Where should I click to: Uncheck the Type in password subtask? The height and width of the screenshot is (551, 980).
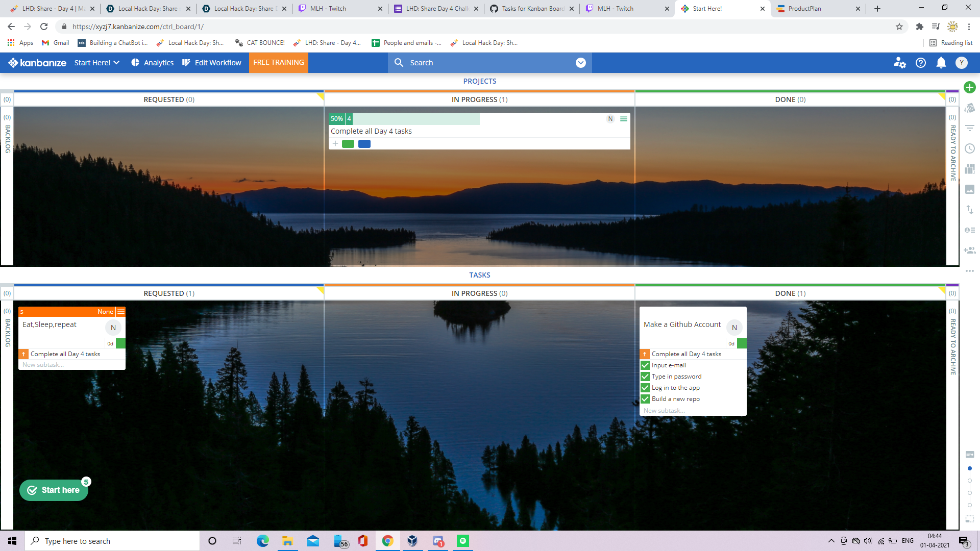[x=645, y=377]
